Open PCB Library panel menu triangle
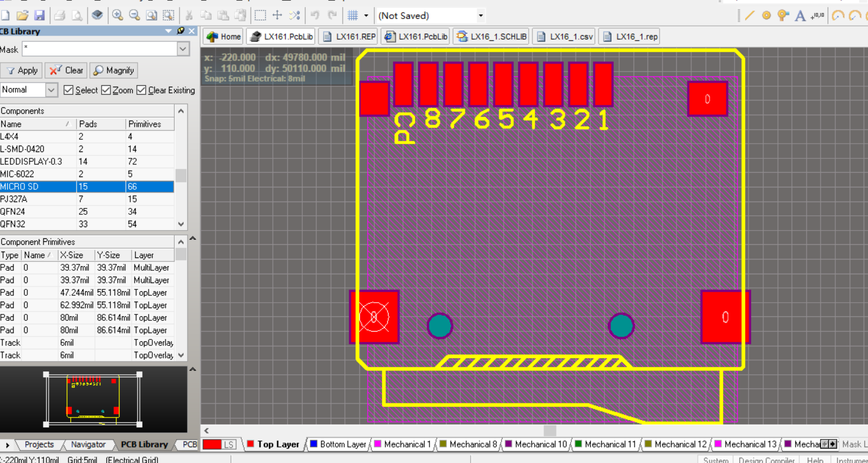This screenshot has height=463, width=868. tap(168, 31)
